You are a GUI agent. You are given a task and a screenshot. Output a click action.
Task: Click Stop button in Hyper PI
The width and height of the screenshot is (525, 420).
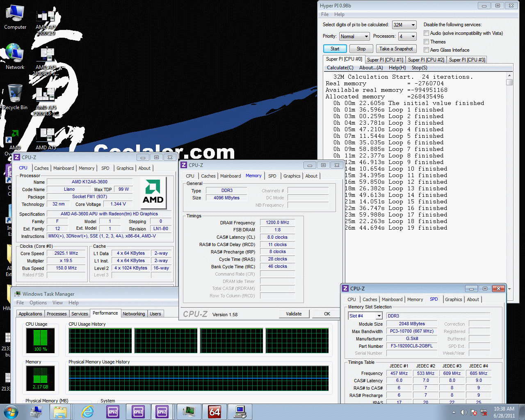tap(361, 49)
